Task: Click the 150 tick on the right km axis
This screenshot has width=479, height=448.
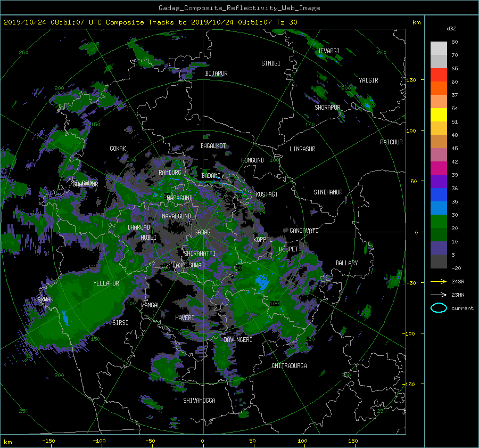Action: click(411, 80)
